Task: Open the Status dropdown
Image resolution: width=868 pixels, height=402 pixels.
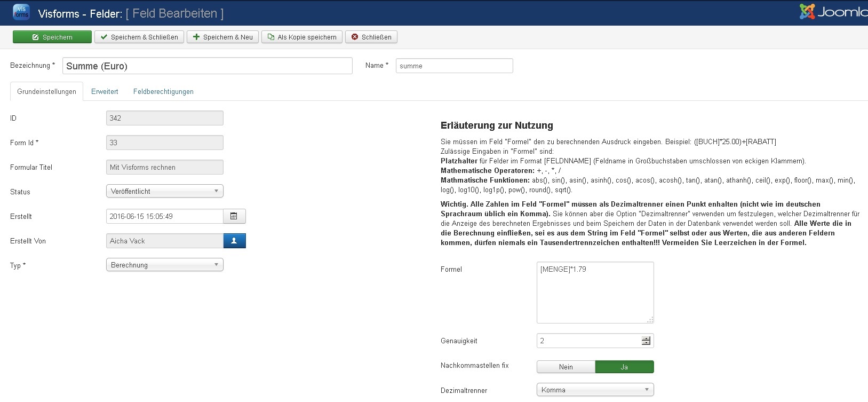Action: [164, 191]
